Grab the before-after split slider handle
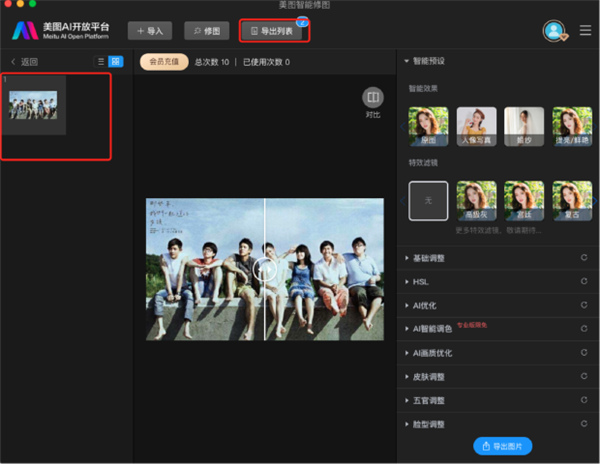 point(264,269)
